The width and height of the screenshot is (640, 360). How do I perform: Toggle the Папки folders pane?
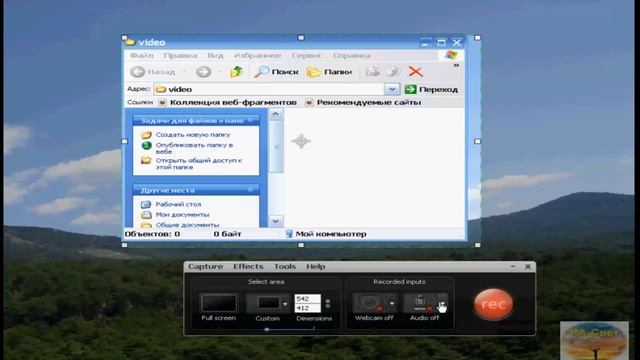[329, 72]
